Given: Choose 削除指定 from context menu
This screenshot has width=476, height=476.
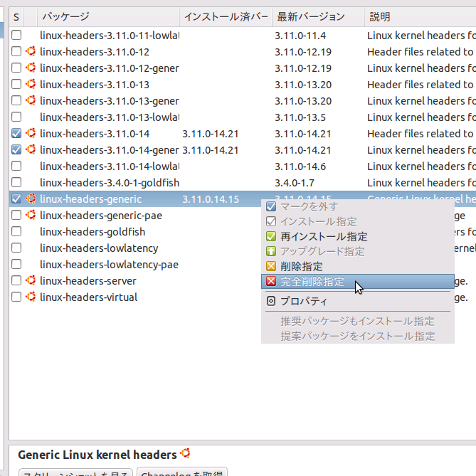Looking at the screenshot, I should pos(358,267).
